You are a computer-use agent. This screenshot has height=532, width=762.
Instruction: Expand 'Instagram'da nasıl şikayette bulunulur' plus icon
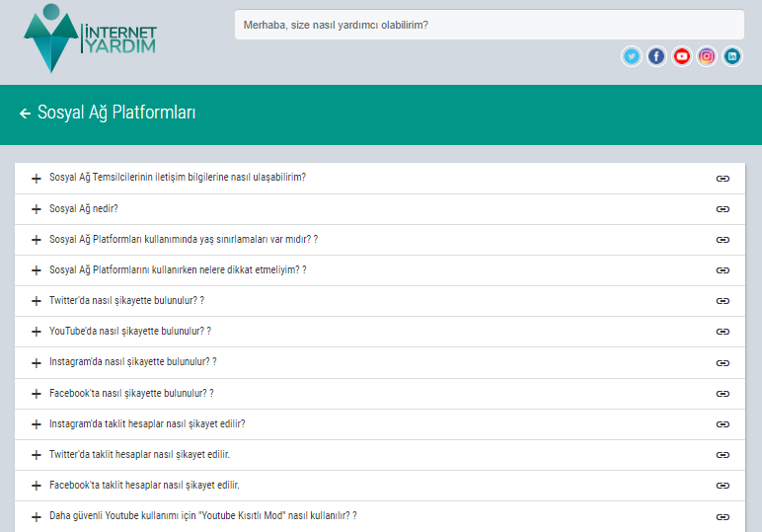click(x=36, y=363)
